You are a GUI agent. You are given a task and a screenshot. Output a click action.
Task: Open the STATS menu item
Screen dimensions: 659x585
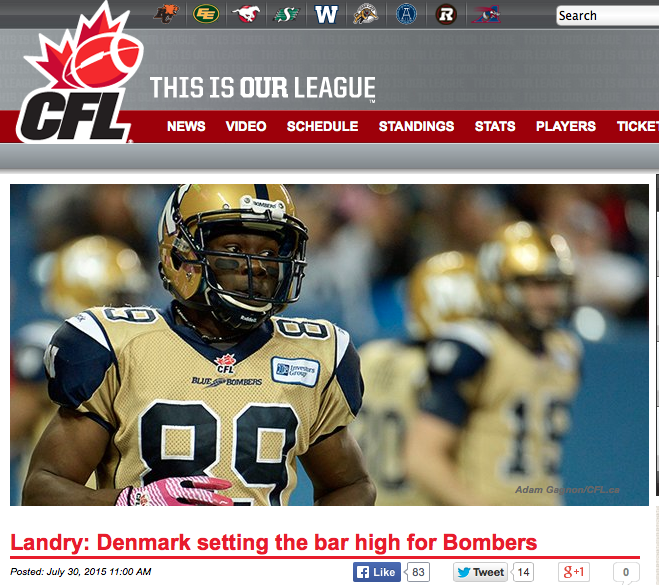[x=495, y=126]
